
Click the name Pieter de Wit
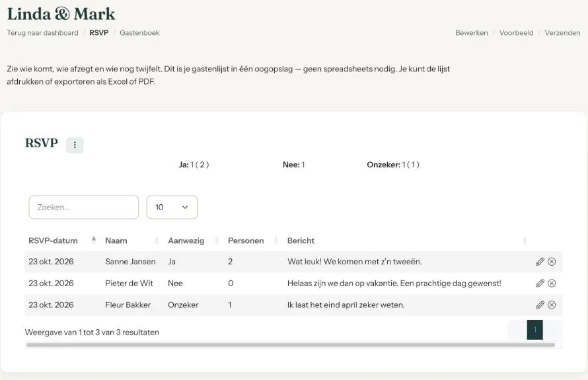pyautogui.click(x=129, y=284)
